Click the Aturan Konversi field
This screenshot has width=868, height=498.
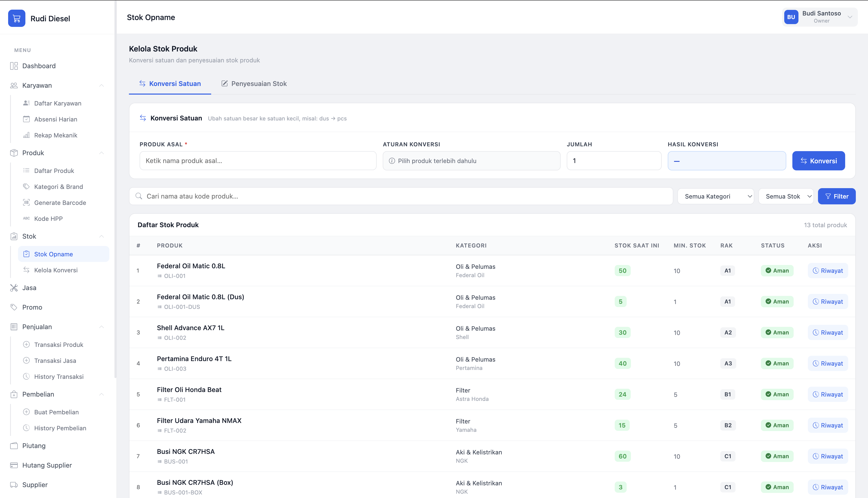point(471,161)
